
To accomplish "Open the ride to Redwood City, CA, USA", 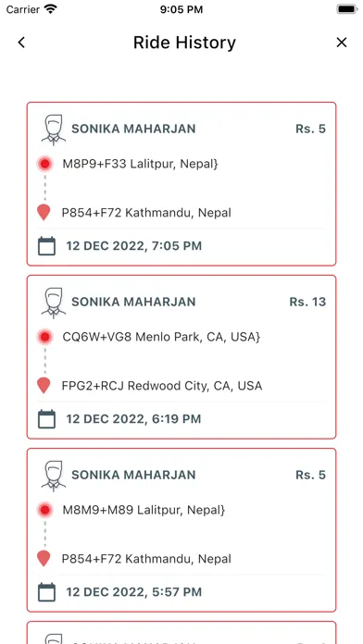I will [181, 357].
